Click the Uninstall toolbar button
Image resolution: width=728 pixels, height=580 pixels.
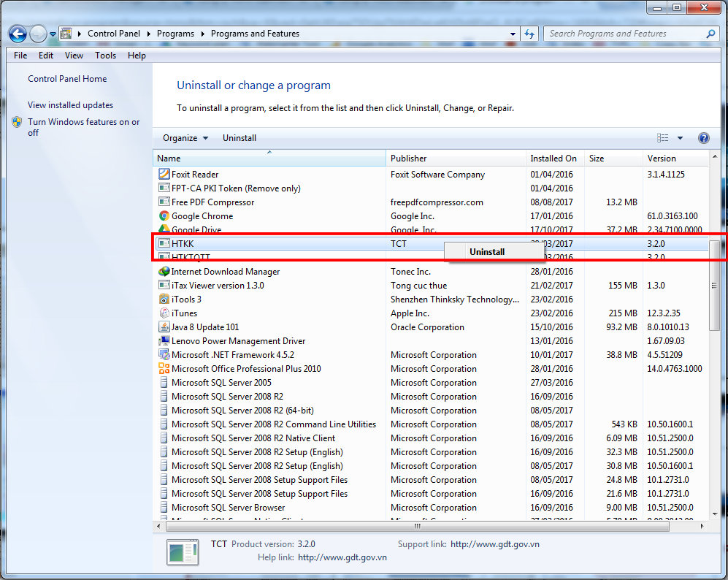coord(239,138)
